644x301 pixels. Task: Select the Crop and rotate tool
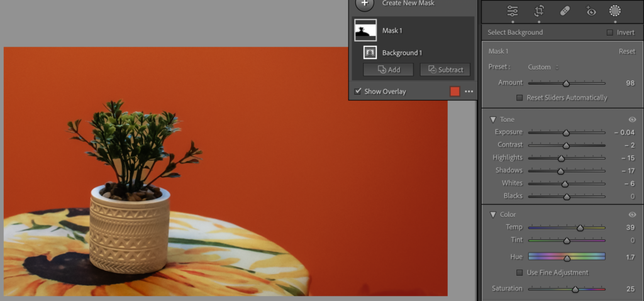tap(539, 11)
